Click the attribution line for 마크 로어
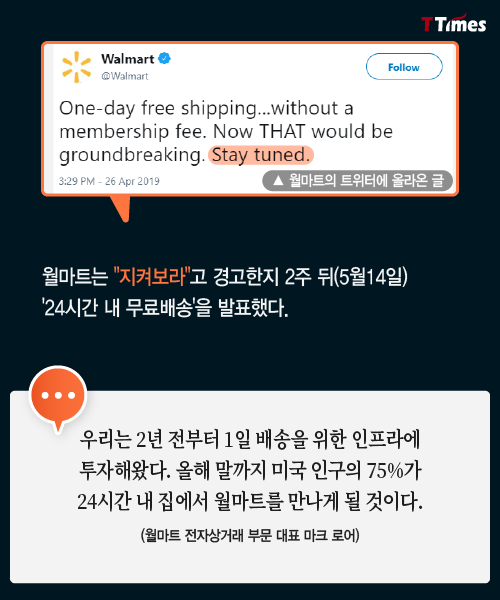 [x=250, y=535]
